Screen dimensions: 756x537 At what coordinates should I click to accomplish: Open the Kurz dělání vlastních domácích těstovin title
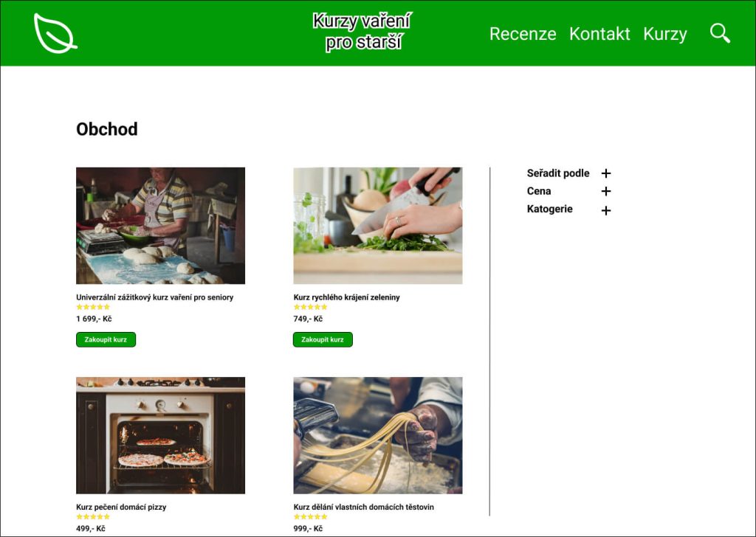[363, 507]
